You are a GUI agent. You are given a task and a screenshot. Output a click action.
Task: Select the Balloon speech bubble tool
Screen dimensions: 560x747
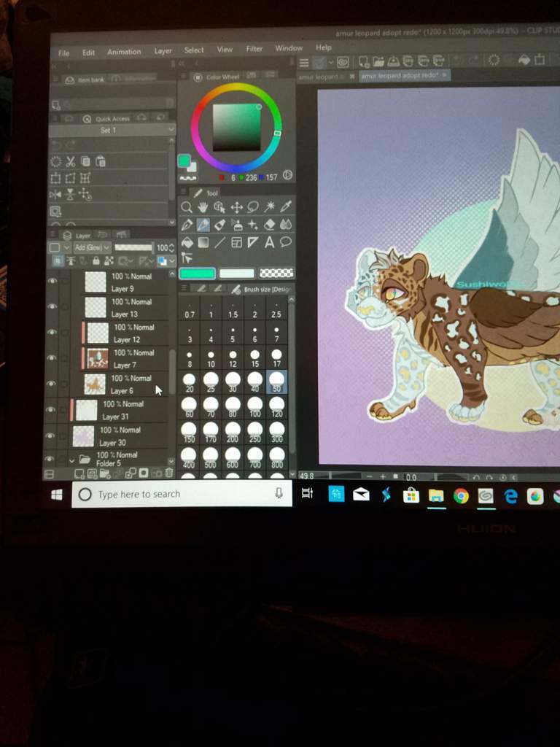(x=286, y=241)
